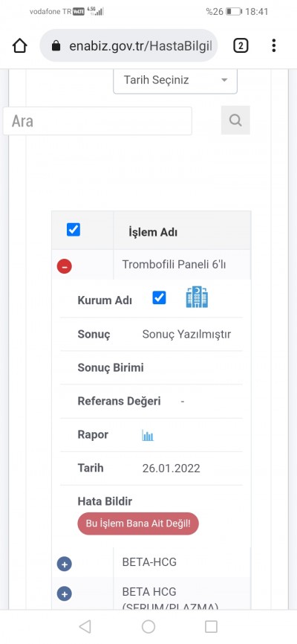Toggle the İşlem Adı header checkbox

[x=74, y=230]
